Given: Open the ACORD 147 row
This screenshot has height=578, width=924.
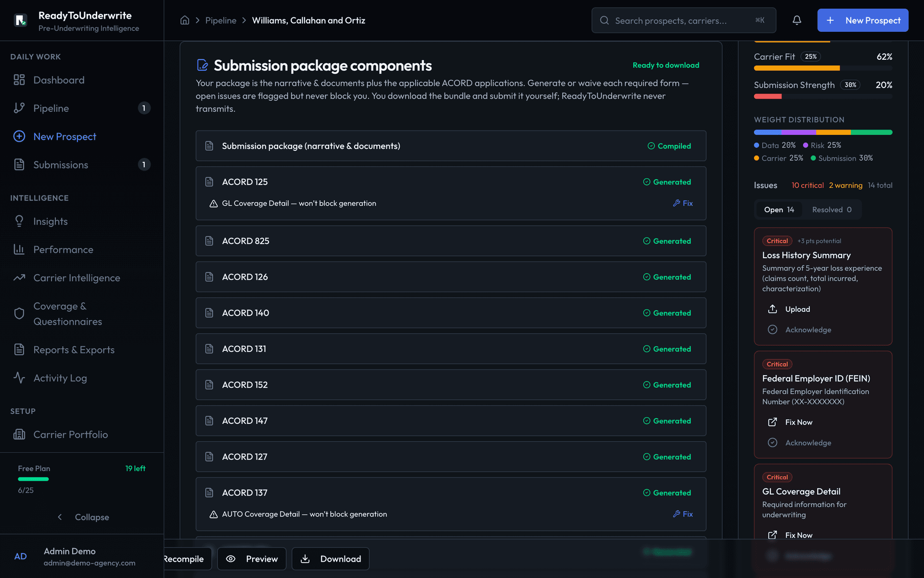Looking at the screenshot, I should point(451,420).
